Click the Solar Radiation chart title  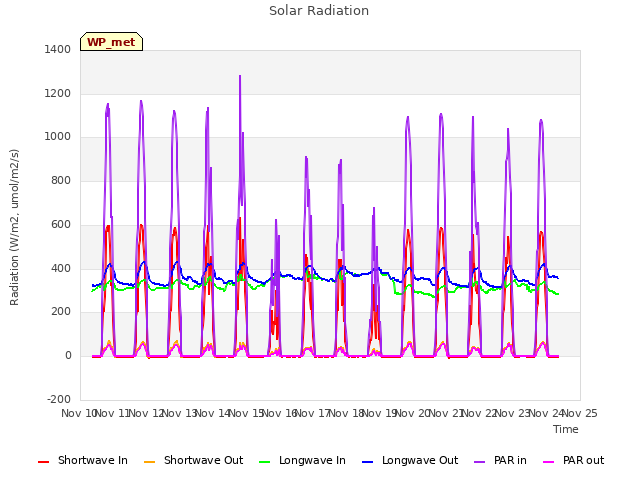point(319,11)
